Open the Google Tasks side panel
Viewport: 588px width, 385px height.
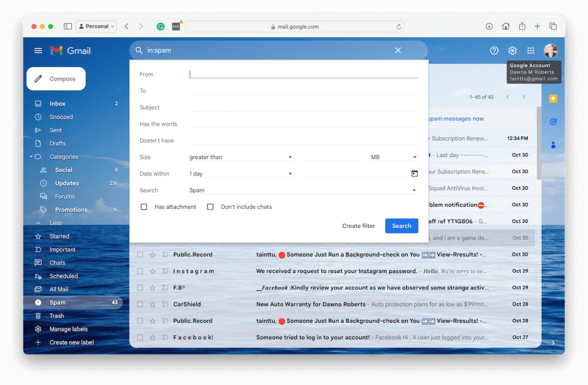(553, 122)
